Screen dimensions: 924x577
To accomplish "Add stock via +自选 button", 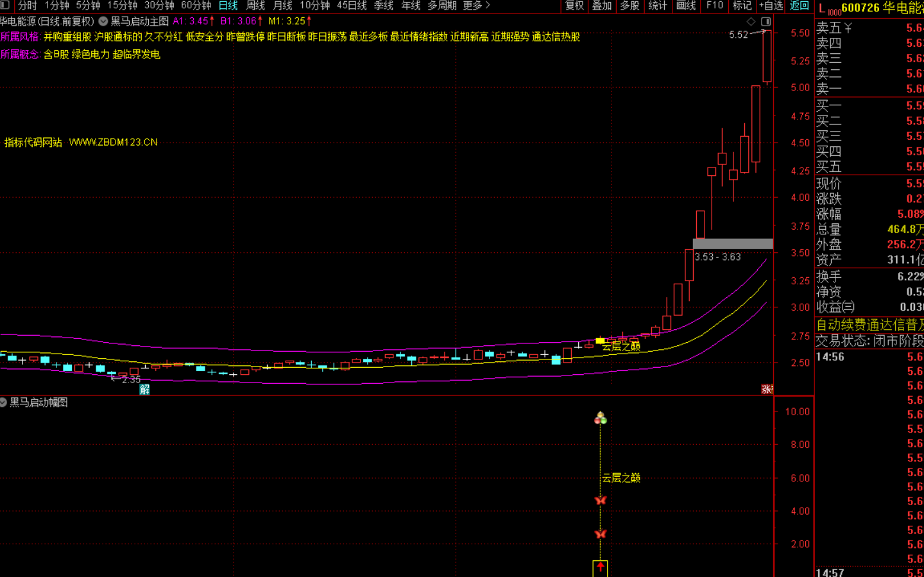I will pos(771,6).
